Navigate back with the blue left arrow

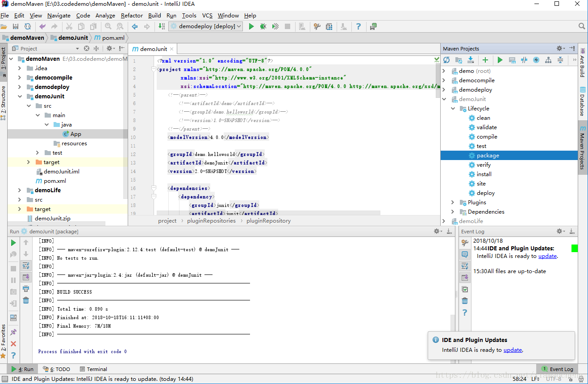(135, 27)
